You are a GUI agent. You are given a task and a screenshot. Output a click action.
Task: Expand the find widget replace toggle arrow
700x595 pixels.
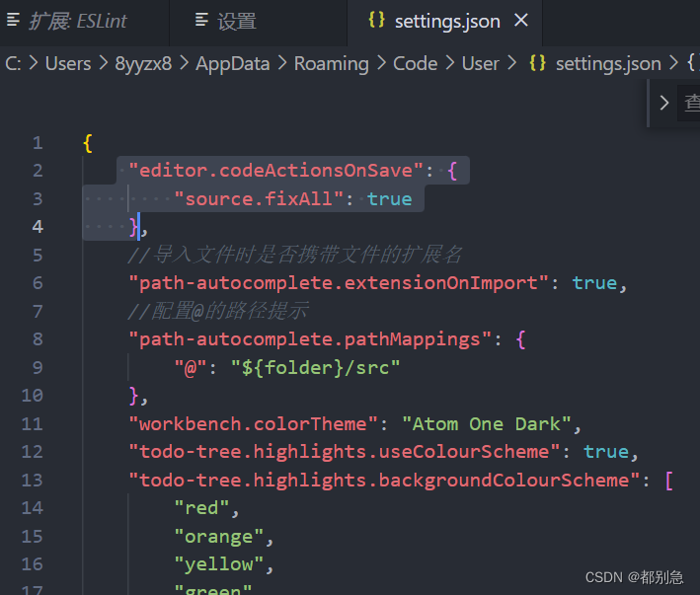(664, 103)
